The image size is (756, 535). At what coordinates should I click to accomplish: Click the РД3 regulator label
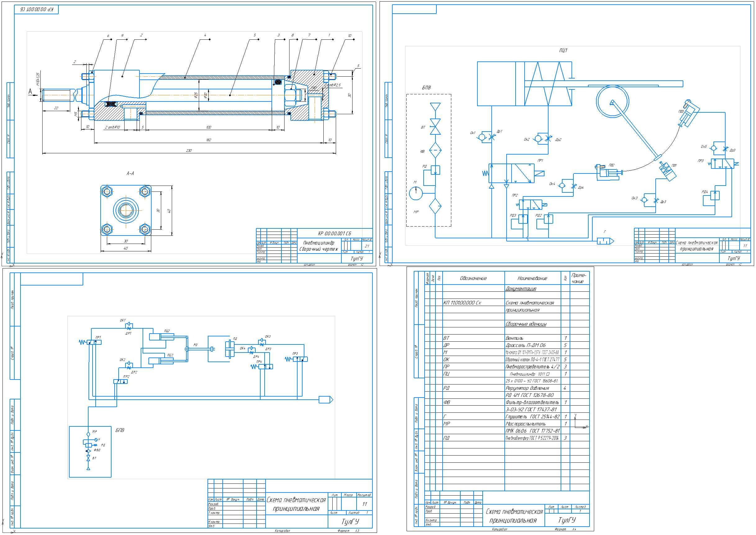tap(513, 215)
